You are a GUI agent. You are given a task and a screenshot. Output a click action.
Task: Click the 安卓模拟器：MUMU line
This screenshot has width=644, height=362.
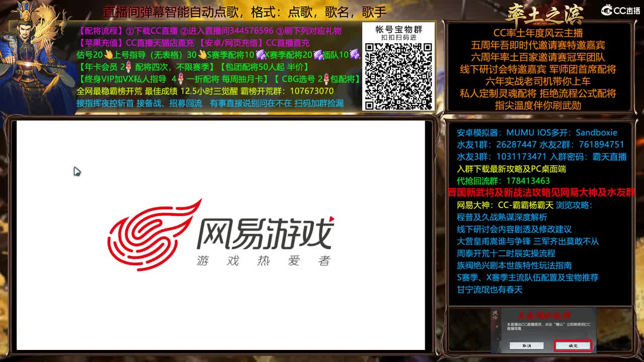[537, 133]
